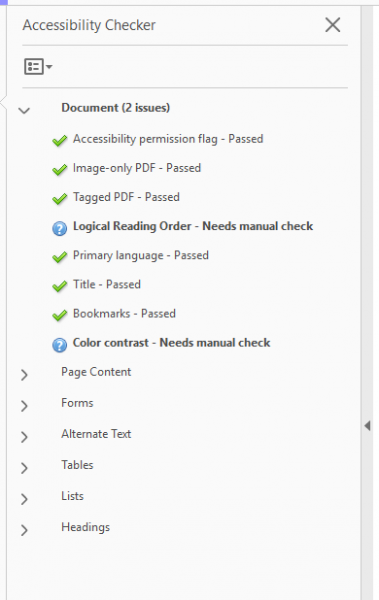Click the green checkmark beside Primary language
Image resolution: width=379 pixels, height=600 pixels.
60,257
